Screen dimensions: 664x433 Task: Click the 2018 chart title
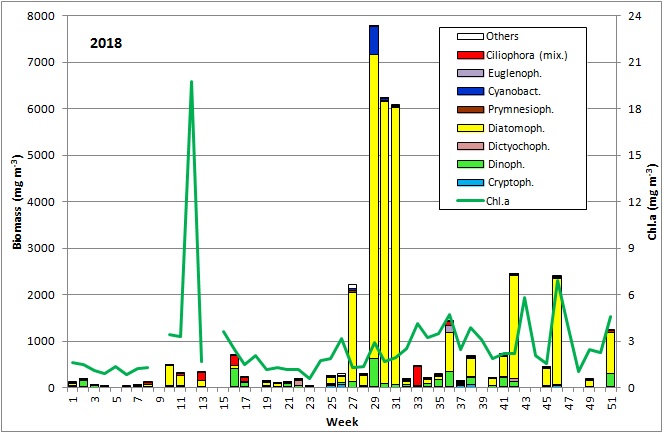point(107,44)
